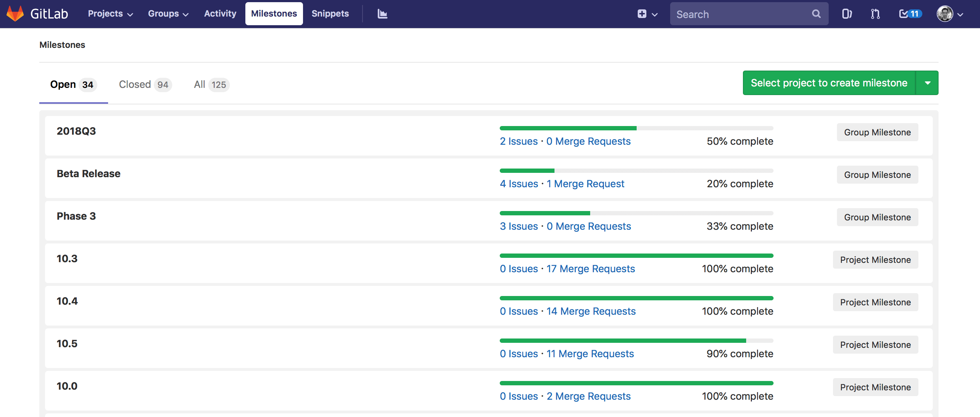Click 0 Issues link for 10.4

pyautogui.click(x=519, y=312)
